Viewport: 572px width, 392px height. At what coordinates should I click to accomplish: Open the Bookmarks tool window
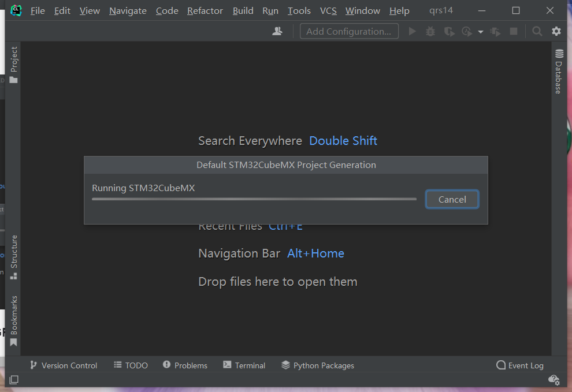pyautogui.click(x=13, y=321)
